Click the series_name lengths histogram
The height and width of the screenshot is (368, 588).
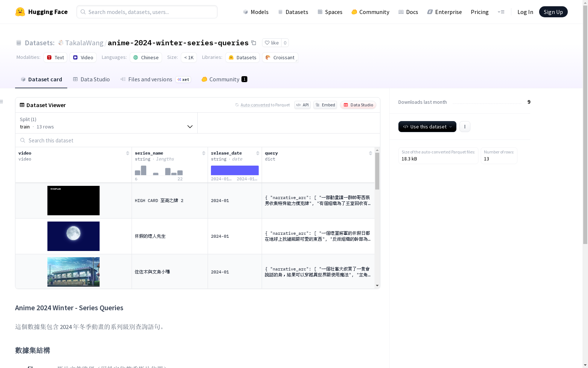[x=159, y=170]
